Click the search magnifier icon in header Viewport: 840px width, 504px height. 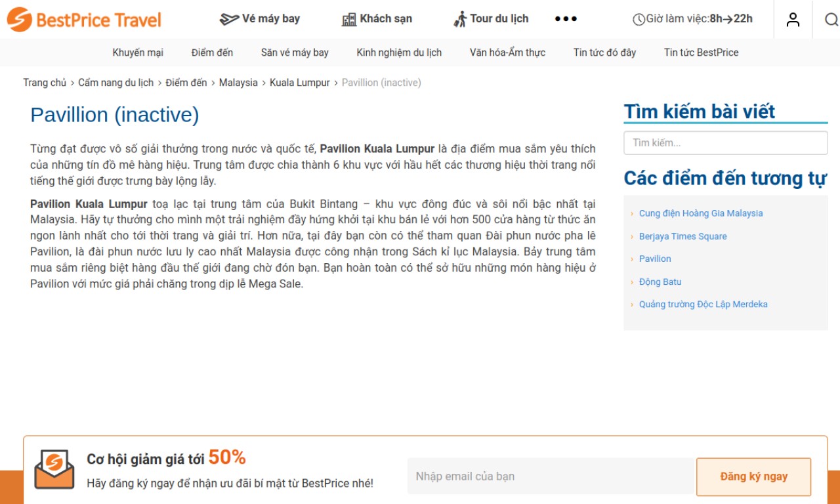831,20
